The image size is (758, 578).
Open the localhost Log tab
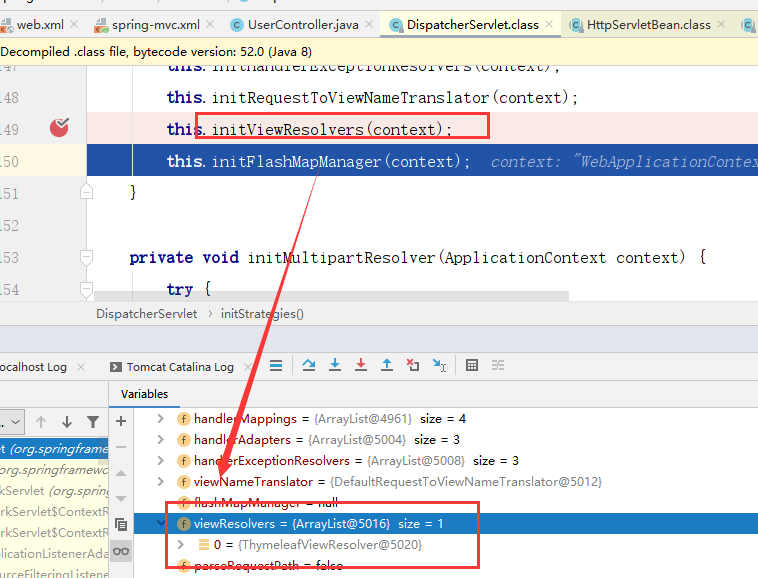[33, 367]
